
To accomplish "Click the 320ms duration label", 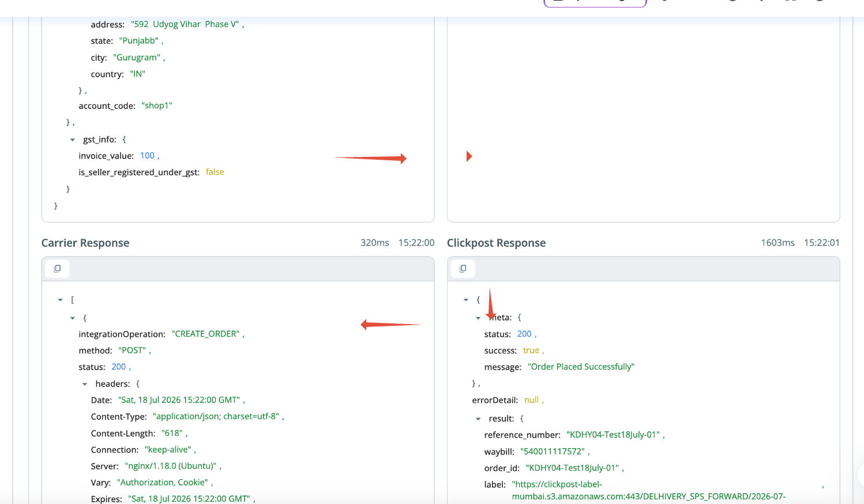I will [375, 243].
